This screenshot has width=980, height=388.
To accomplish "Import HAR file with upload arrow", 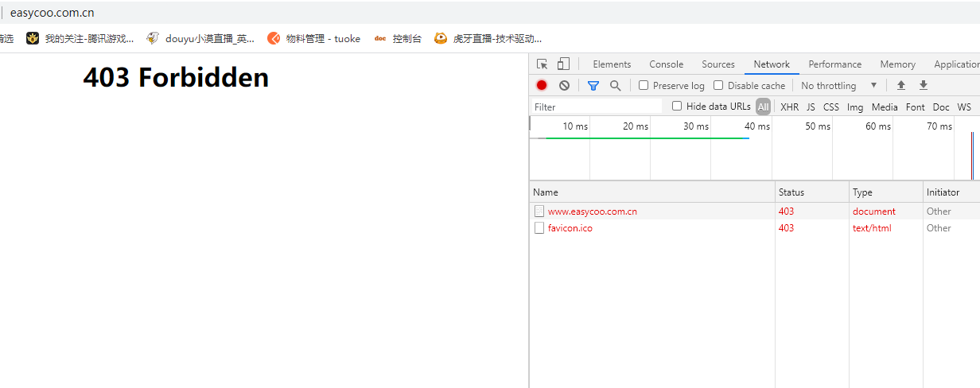I will [901, 85].
